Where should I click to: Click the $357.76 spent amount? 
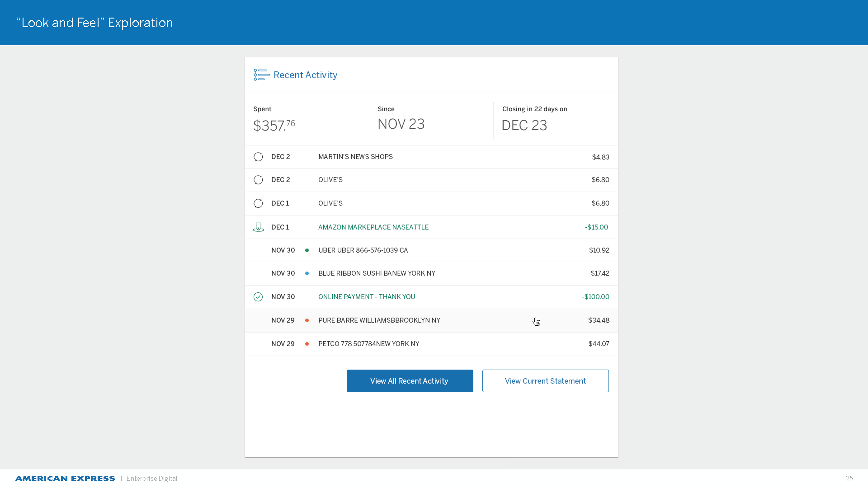coord(274,125)
